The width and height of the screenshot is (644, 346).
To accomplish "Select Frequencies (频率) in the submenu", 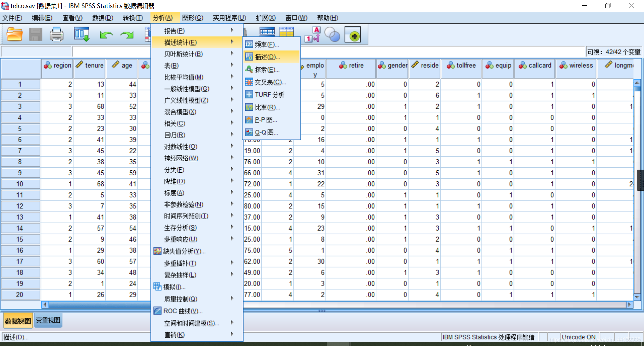I will click(x=271, y=44).
